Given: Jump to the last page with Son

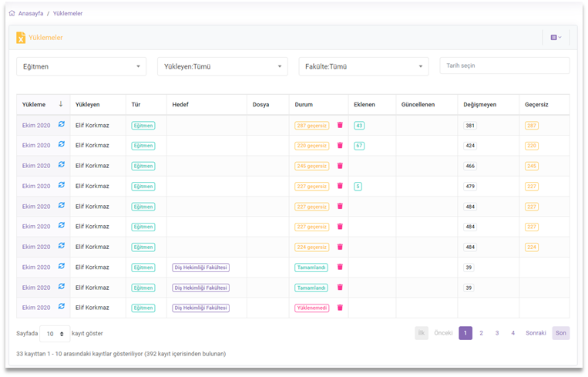Looking at the screenshot, I should (x=560, y=333).
